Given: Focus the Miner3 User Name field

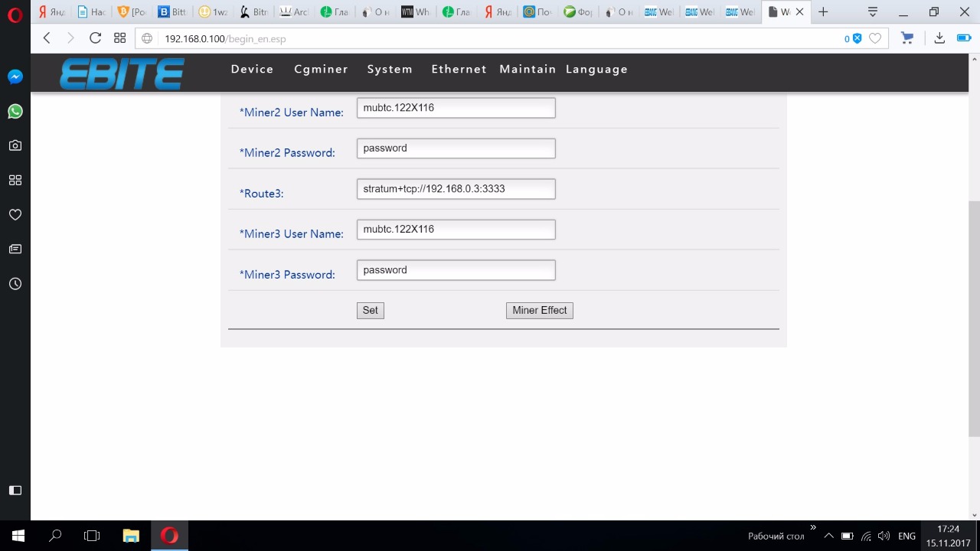Looking at the screenshot, I should coord(456,230).
